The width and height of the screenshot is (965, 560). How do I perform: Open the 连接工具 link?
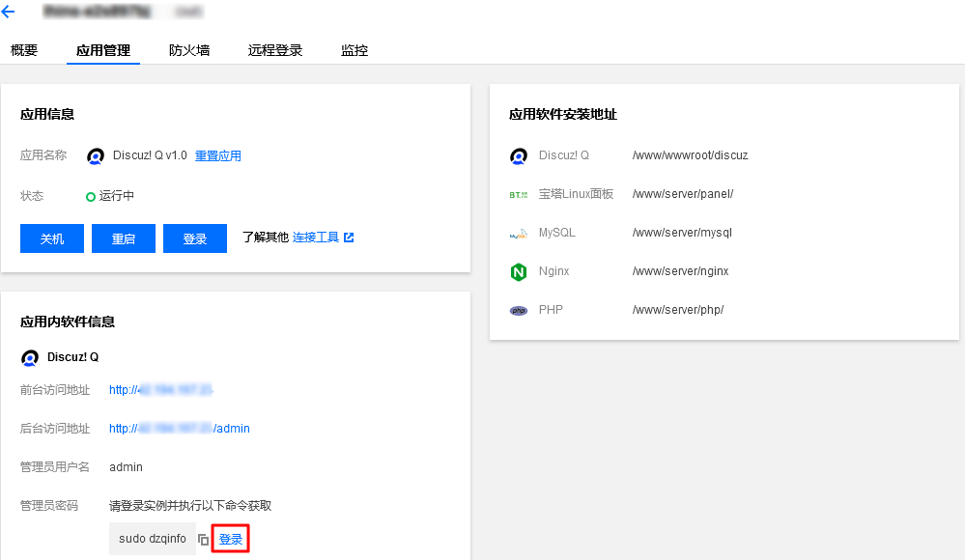[x=316, y=238]
